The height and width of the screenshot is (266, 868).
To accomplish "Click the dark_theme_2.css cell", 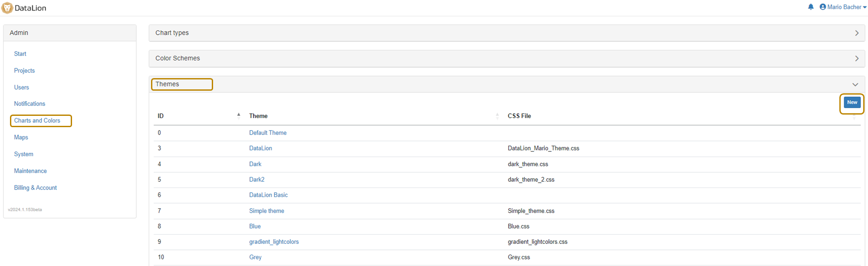I will click(531, 180).
